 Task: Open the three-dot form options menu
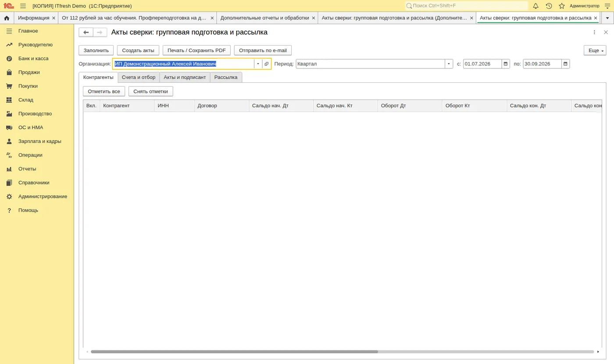[594, 32]
